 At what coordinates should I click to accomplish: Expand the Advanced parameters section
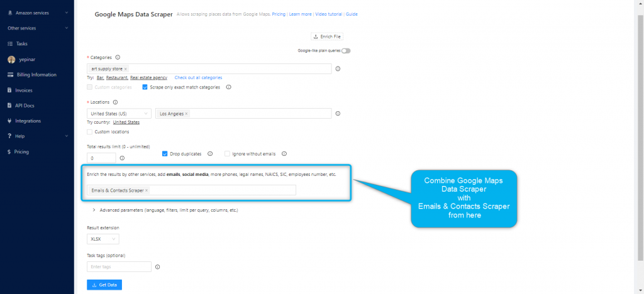(x=94, y=210)
